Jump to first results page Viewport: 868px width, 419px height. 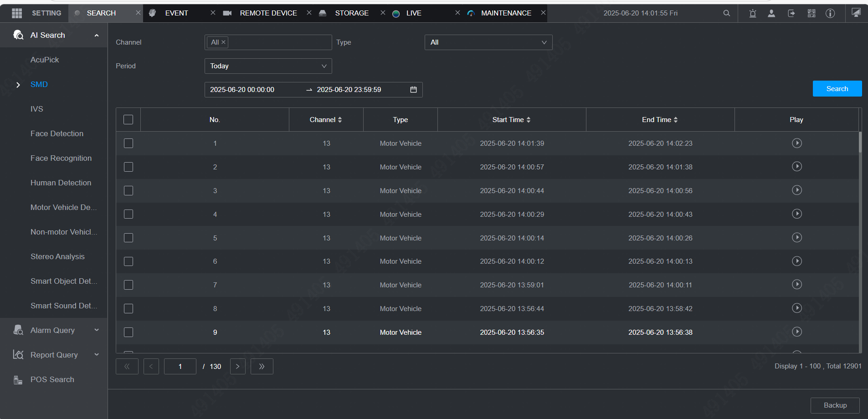tap(127, 367)
